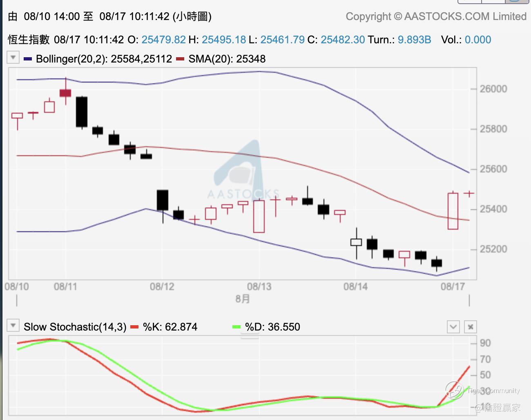Click the blue Bollinger legend color swatch
The image size is (531, 420).
28,59
